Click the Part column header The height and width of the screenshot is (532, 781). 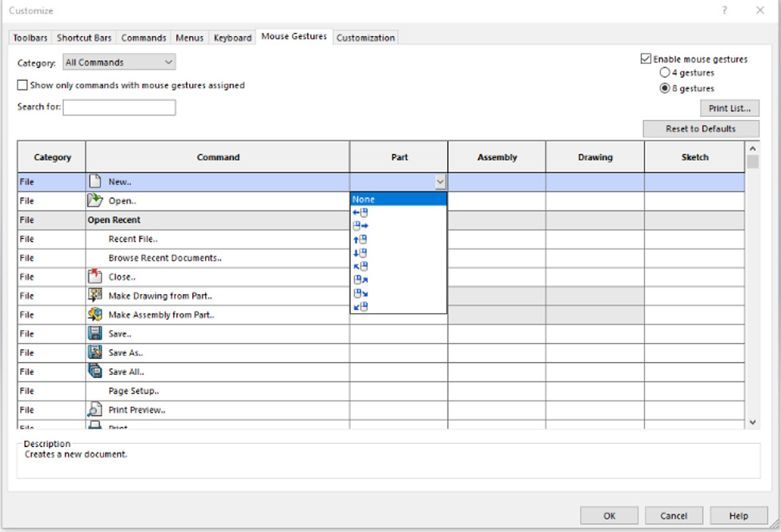pyautogui.click(x=399, y=157)
